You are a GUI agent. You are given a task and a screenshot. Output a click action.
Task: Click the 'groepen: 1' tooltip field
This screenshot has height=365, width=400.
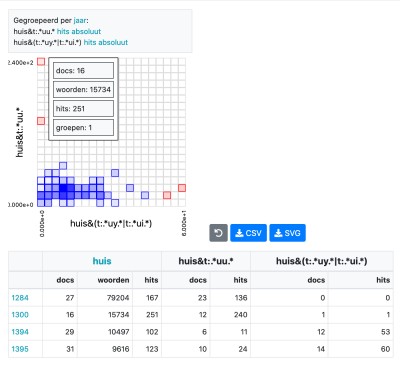coord(83,128)
